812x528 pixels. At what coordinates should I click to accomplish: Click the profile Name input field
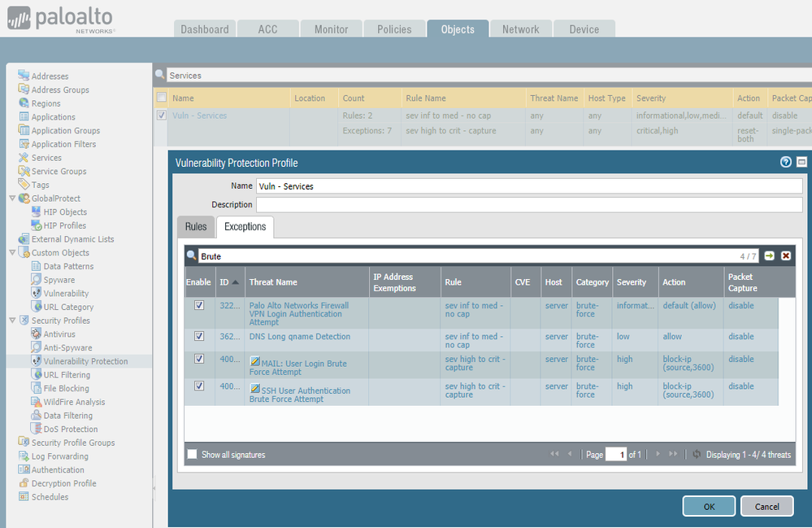pyautogui.click(x=529, y=186)
